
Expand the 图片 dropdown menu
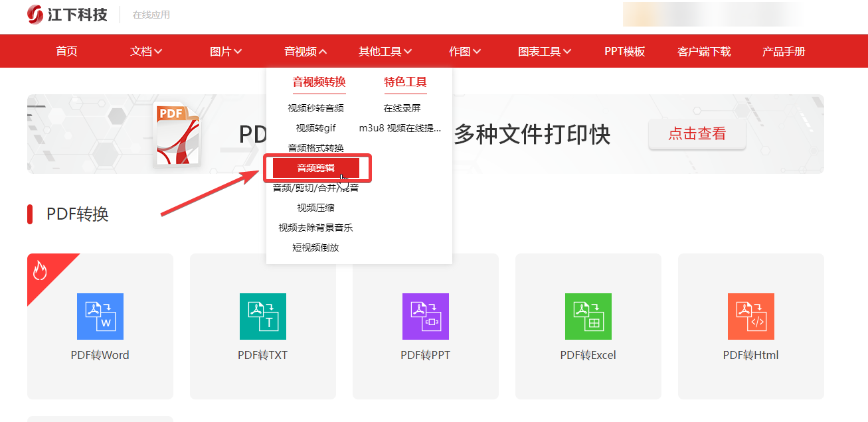(226, 51)
